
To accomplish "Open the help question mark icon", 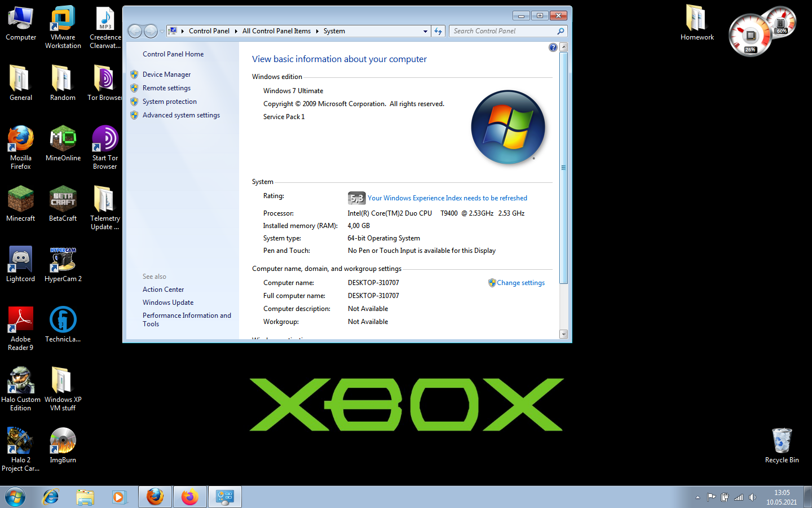I will coord(553,47).
